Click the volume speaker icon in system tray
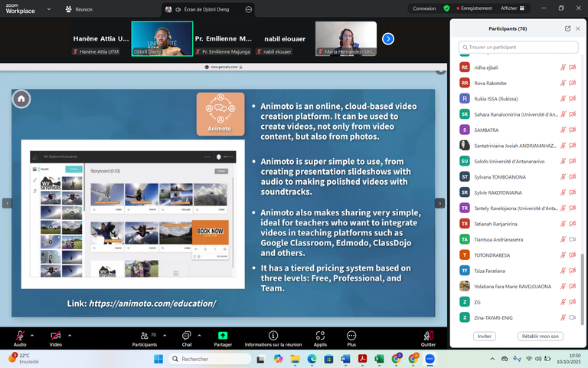Screen dimensions: 588x368 (x=538, y=359)
